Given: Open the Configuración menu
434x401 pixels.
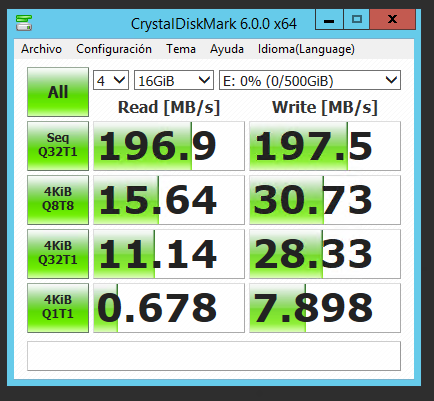Looking at the screenshot, I should point(114,49).
